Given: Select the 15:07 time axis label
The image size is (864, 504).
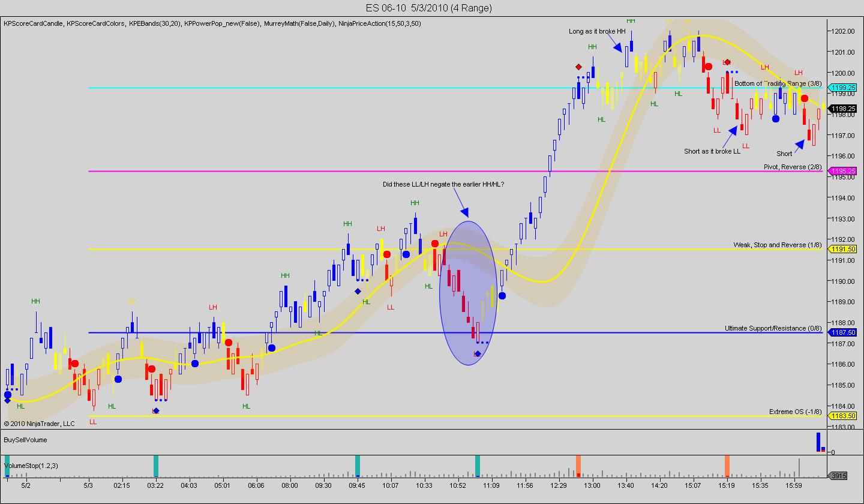Looking at the screenshot, I should (x=693, y=485).
